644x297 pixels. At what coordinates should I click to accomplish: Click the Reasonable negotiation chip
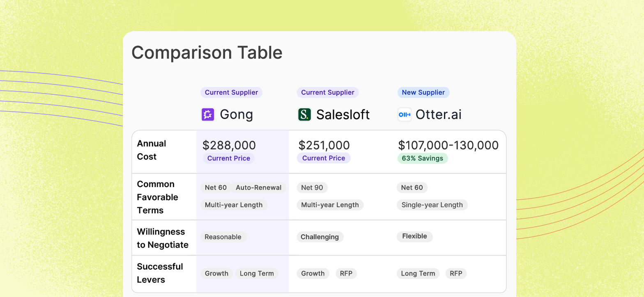coord(223,237)
